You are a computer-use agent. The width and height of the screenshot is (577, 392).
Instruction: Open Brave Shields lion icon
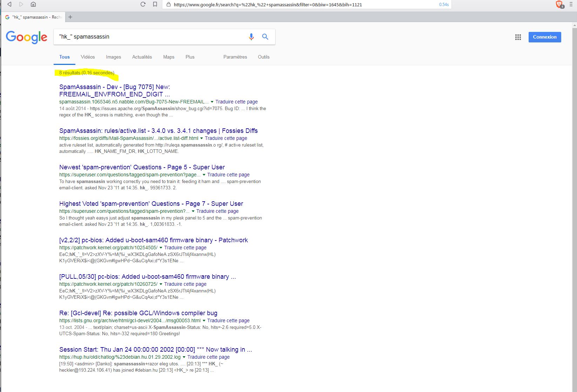[x=559, y=4]
